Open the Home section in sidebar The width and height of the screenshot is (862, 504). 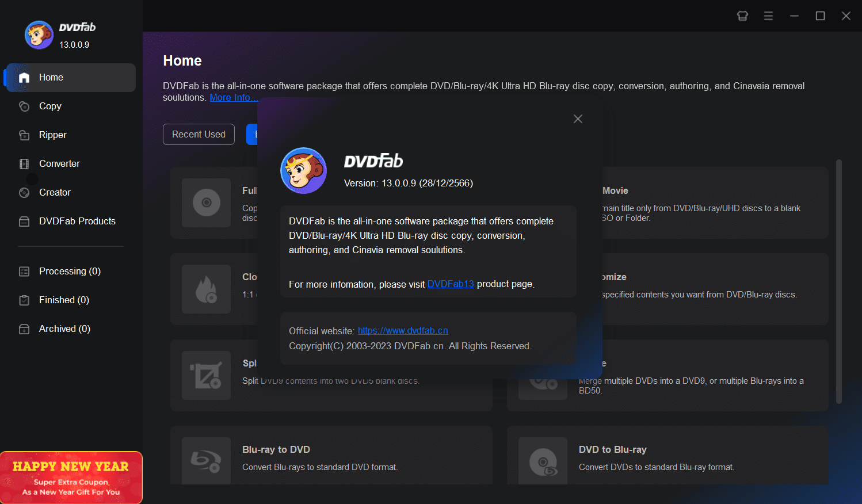pyautogui.click(x=70, y=78)
